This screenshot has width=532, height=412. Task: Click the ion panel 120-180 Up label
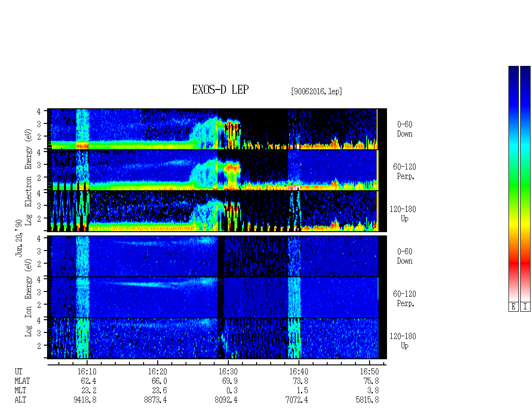(x=403, y=341)
